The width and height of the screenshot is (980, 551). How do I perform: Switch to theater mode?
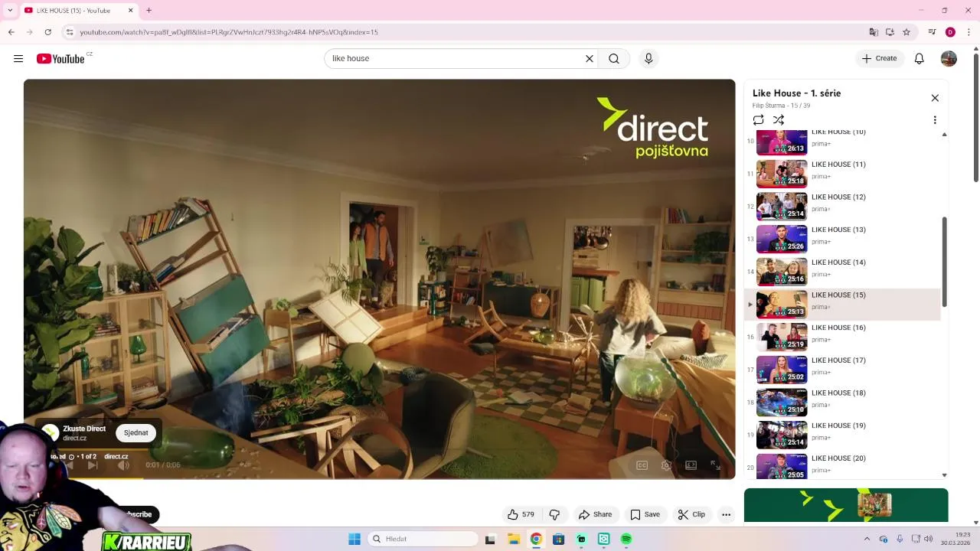(x=691, y=465)
